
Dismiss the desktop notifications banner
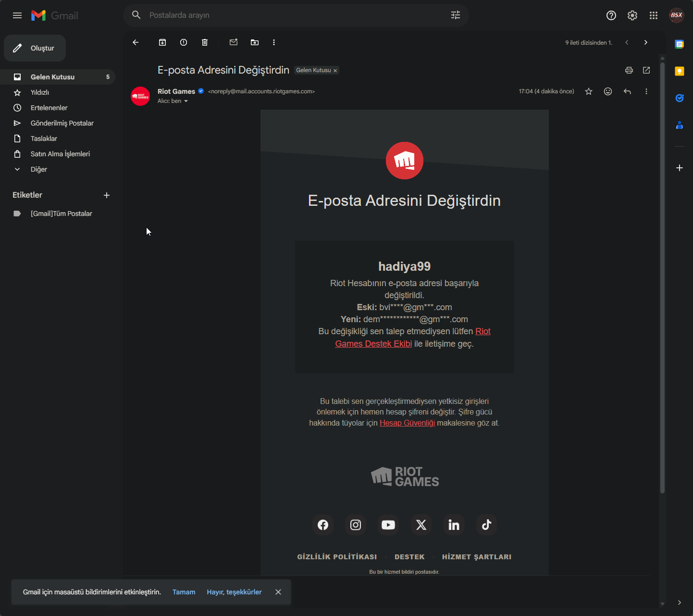(x=278, y=592)
